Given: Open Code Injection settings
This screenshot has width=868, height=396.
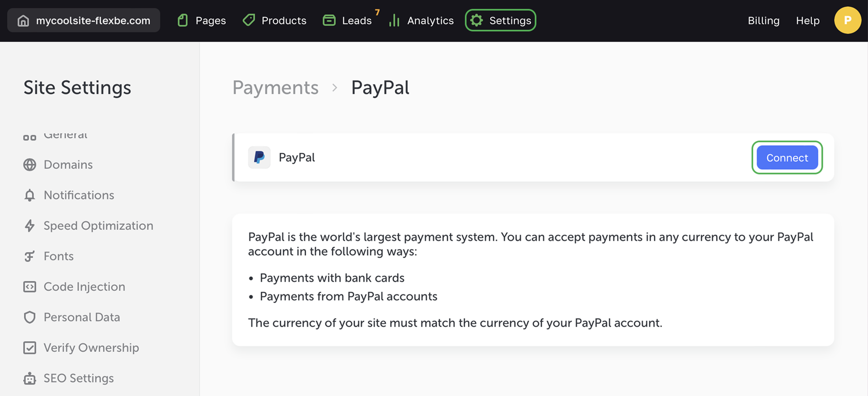Looking at the screenshot, I should coord(84,287).
